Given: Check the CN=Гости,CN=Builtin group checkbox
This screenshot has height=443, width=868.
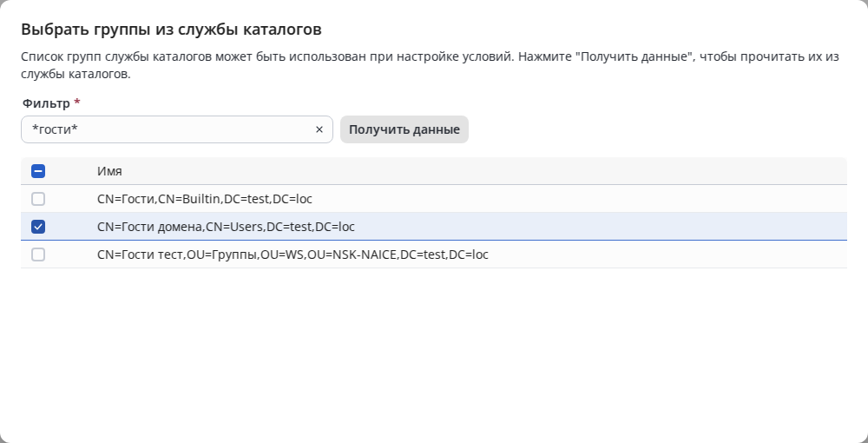Looking at the screenshot, I should click(x=38, y=199).
